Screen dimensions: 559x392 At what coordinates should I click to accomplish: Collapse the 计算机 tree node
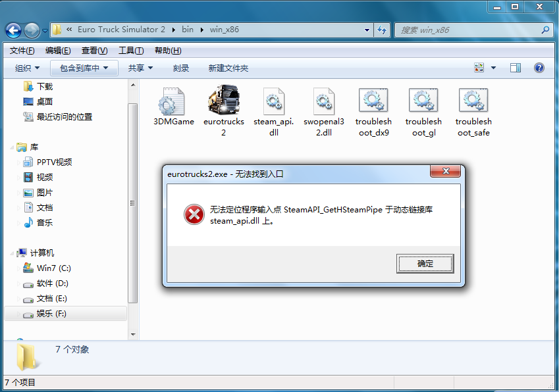click(x=12, y=253)
